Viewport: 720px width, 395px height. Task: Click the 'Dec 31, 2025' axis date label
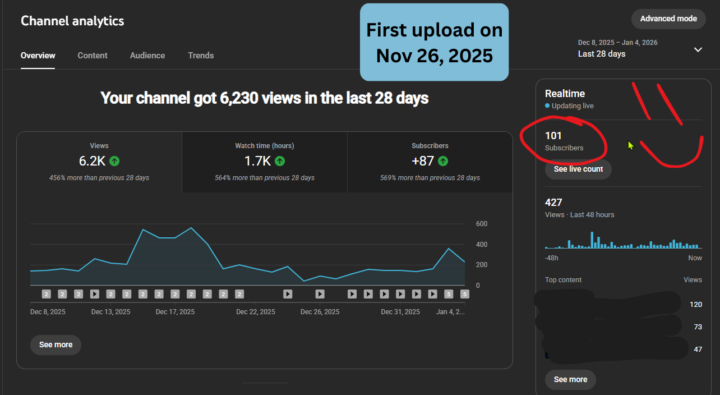click(x=400, y=312)
